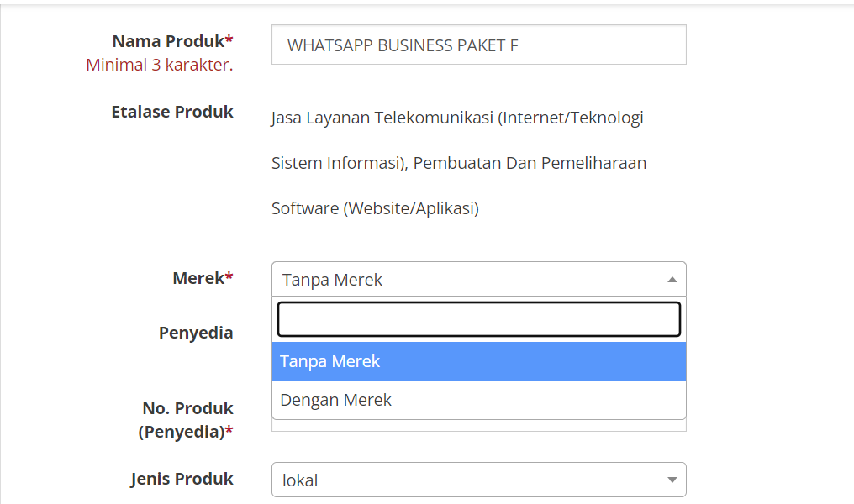
Task: Click the Merek field label
Action: pos(203,278)
